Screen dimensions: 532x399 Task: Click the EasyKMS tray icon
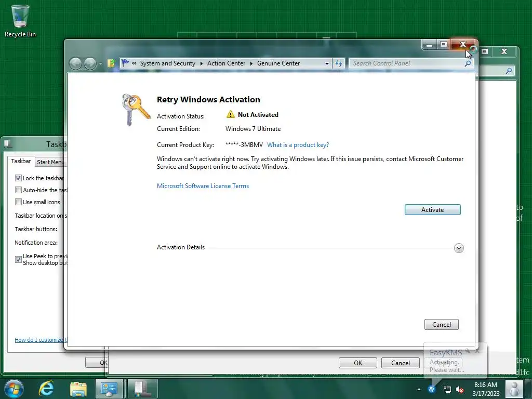pyautogui.click(x=432, y=389)
